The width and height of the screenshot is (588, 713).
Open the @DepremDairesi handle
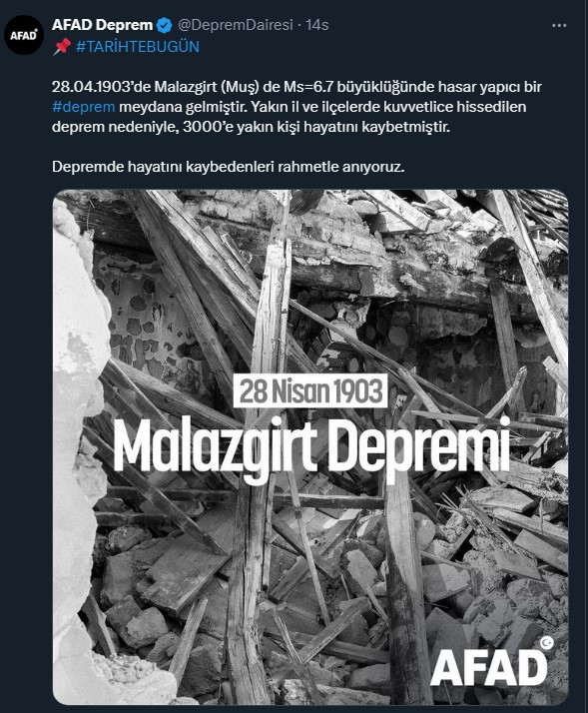click(236, 25)
